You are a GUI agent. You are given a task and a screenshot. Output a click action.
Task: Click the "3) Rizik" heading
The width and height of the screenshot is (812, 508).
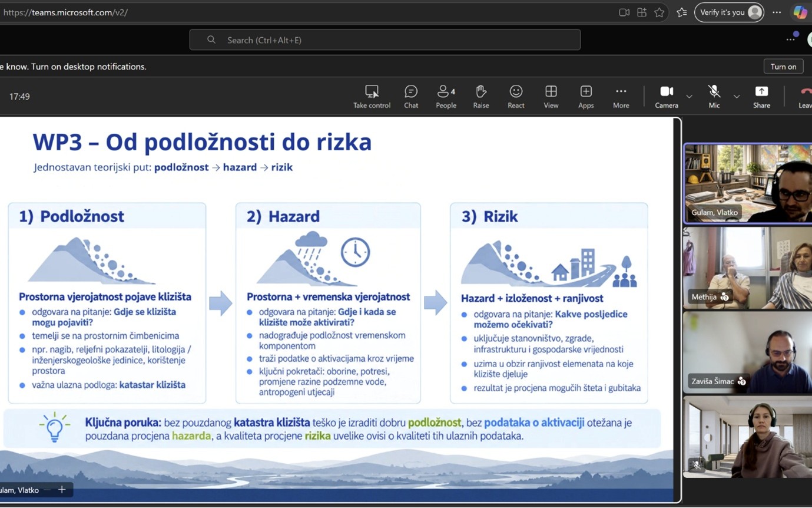point(489,216)
